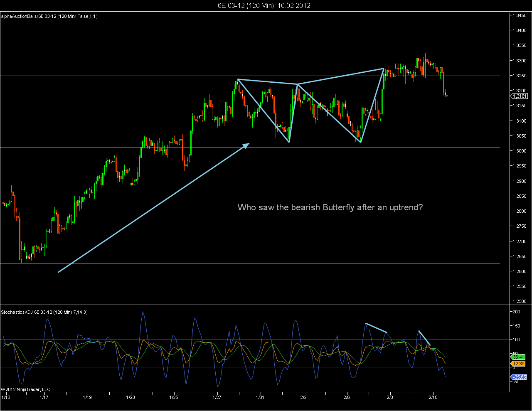Click the orange stochastics value marker 12,39
The image size is (532, 411).
[519, 364]
